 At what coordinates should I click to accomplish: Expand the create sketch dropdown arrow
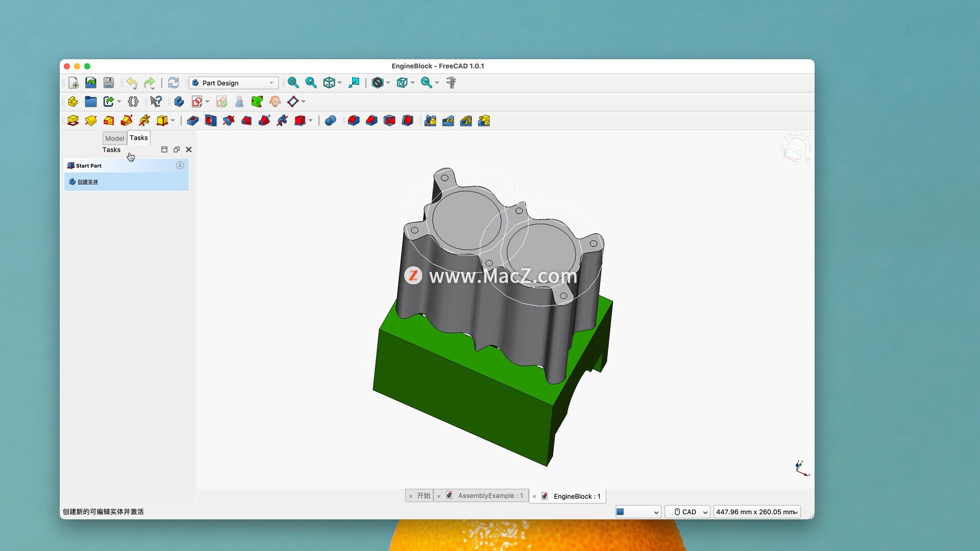208,102
